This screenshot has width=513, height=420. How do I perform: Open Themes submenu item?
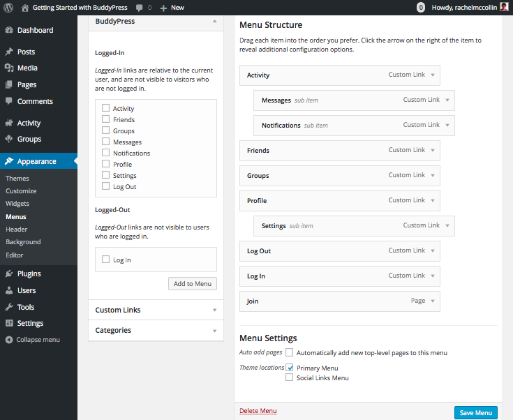tap(17, 179)
